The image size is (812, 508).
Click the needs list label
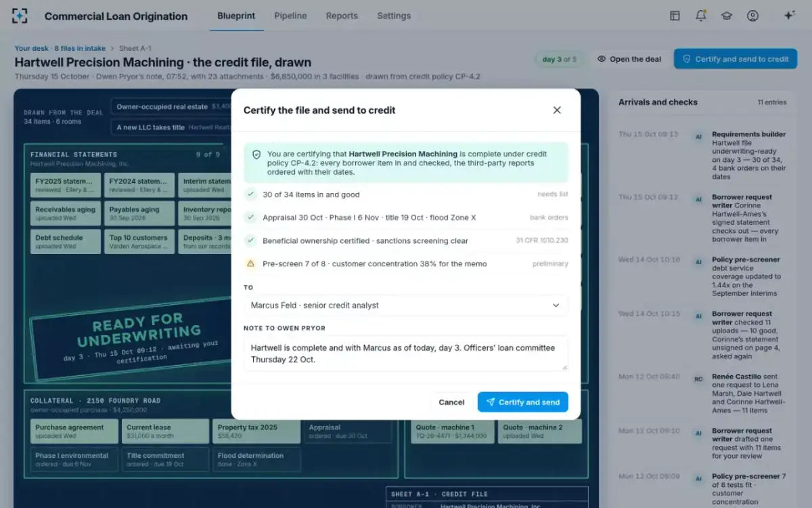tap(553, 194)
